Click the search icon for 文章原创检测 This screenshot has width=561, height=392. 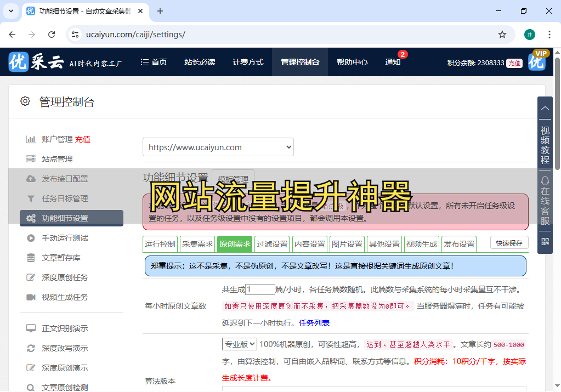pyautogui.click(x=31, y=388)
